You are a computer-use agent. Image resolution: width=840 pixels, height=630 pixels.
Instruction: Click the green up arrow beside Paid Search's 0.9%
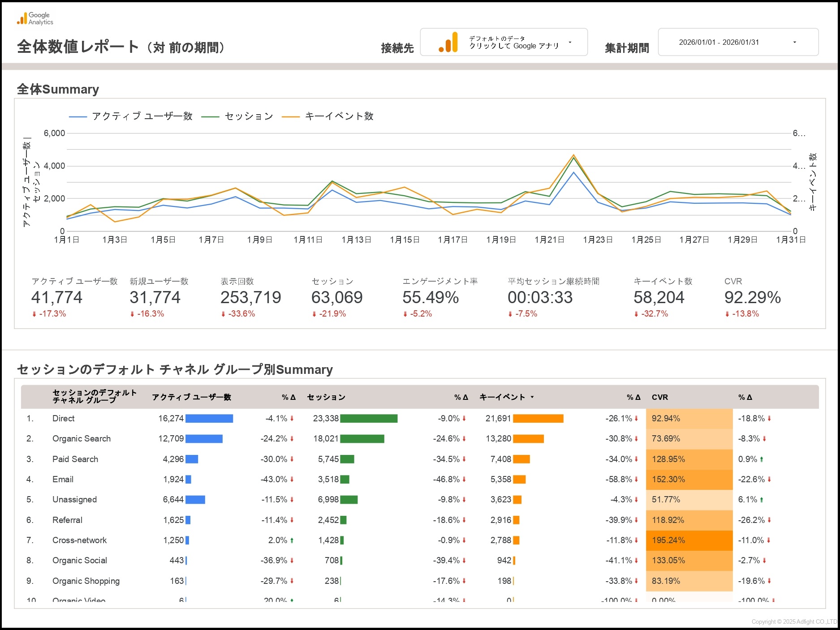[762, 459]
